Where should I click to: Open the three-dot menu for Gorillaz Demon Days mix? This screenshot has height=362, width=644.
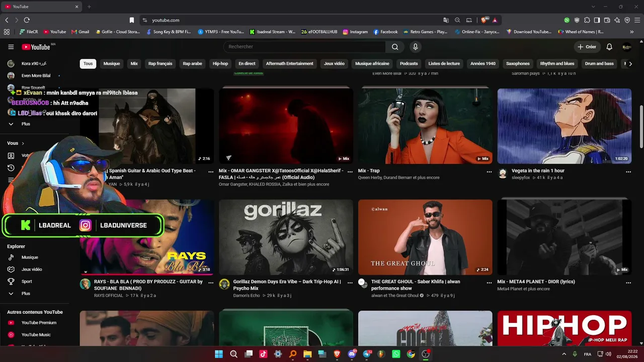click(x=350, y=283)
